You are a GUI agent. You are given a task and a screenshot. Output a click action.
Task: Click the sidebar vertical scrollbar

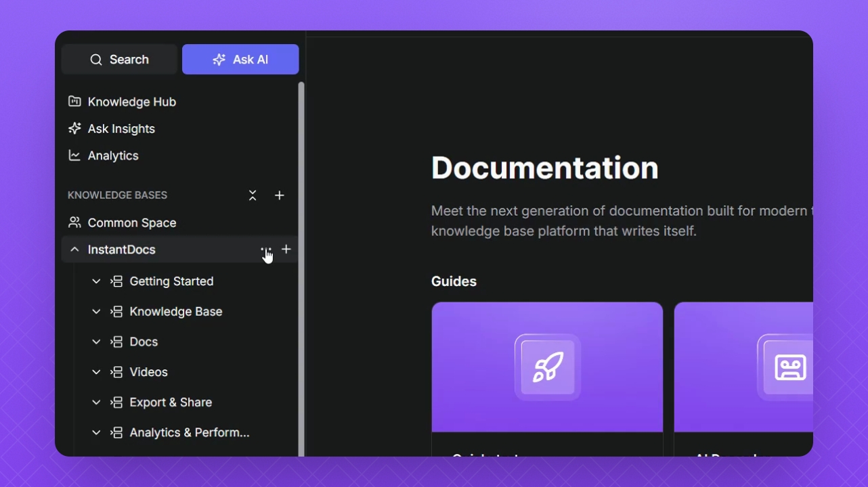click(x=301, y=269)
